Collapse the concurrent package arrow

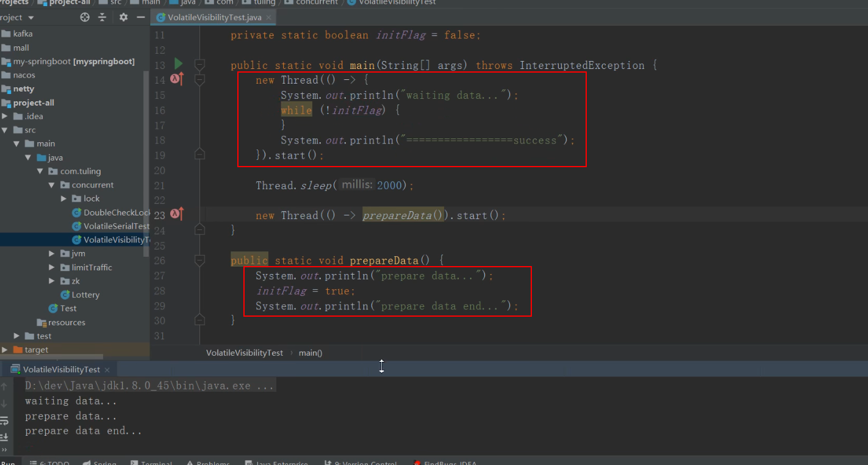(x=52, y=185)
